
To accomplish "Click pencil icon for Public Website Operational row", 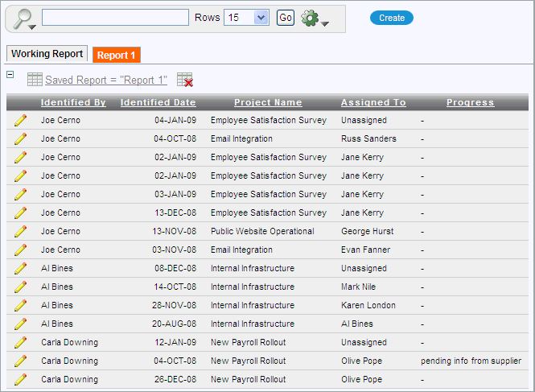I will [x=20, y=232].
